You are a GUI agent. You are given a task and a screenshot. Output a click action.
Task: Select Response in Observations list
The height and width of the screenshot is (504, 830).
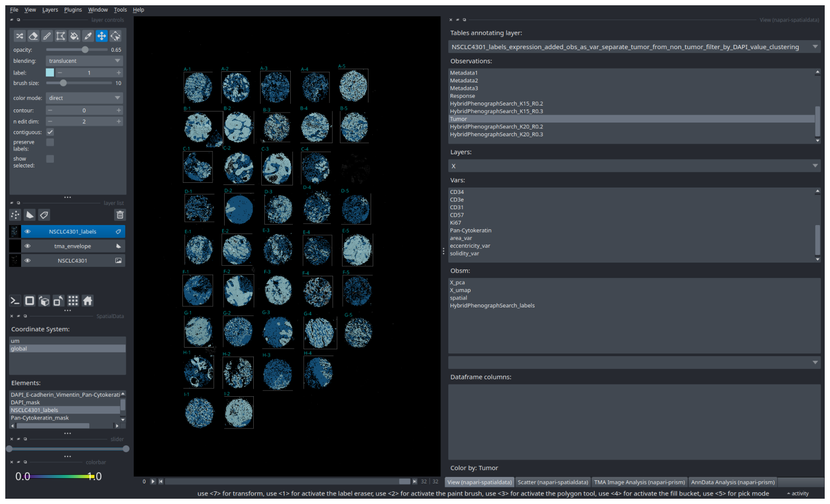click(x=632, y=96)
